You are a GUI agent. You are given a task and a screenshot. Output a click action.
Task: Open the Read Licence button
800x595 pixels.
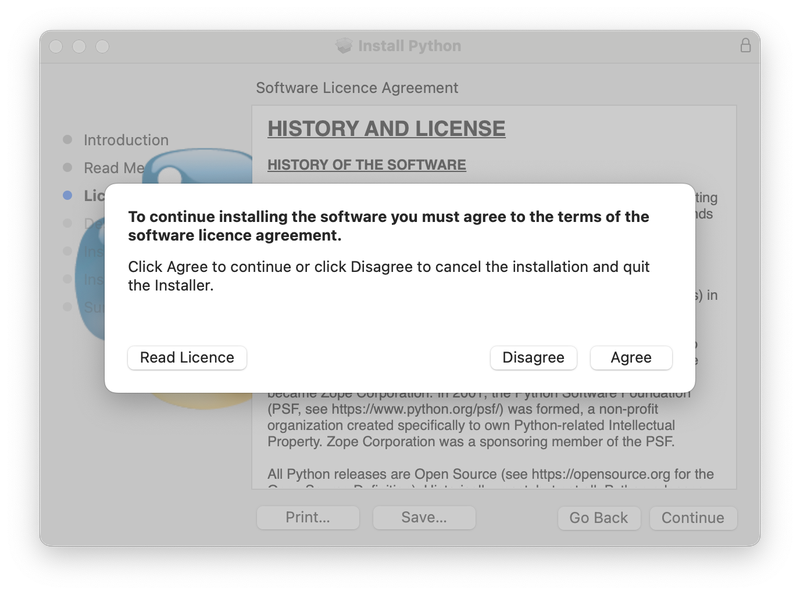click(187, 358)
